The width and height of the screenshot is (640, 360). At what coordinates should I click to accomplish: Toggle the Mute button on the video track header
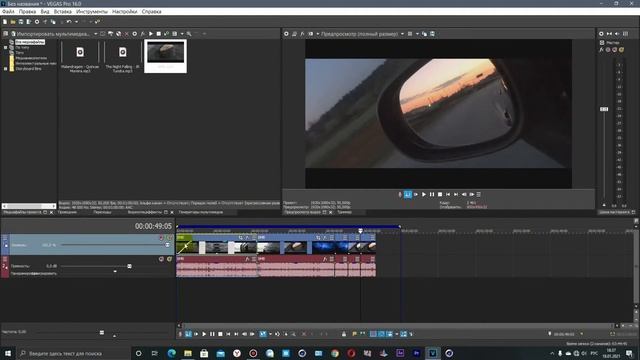161,238
